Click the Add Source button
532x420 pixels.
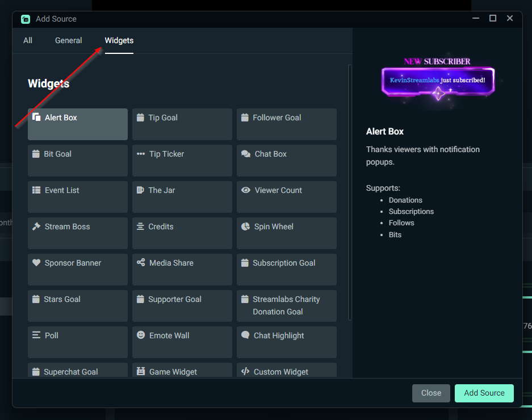pos(484,393)
